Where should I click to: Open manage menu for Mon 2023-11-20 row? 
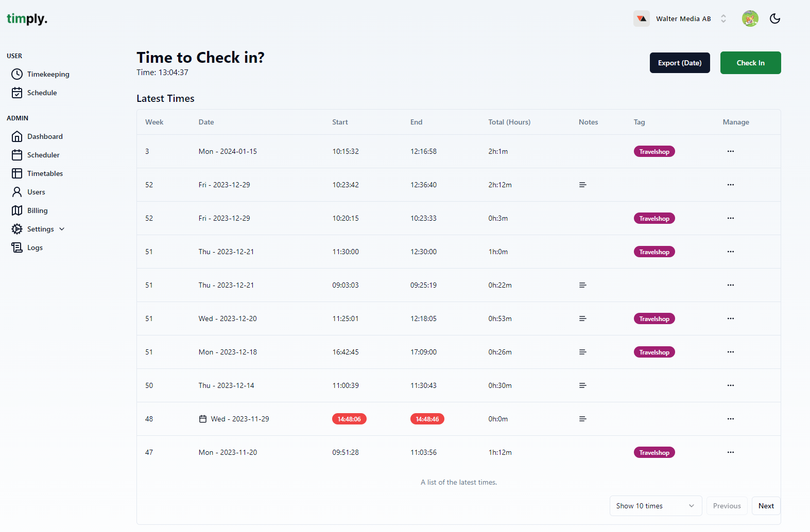point(731,452)
